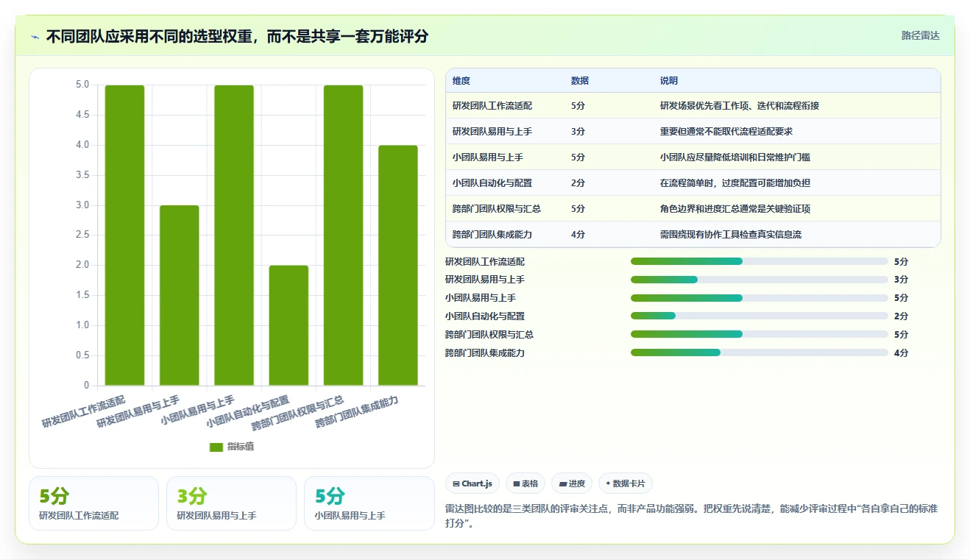Click 角色边界和进度汇总通常是关键验证项 description

pos(735,209)
